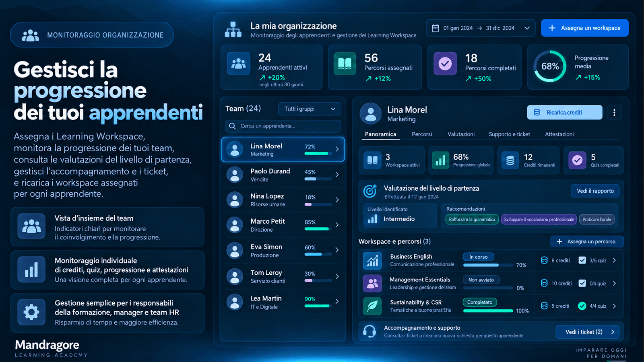Expand Nina Lopez row chevron

coord(337,200)
